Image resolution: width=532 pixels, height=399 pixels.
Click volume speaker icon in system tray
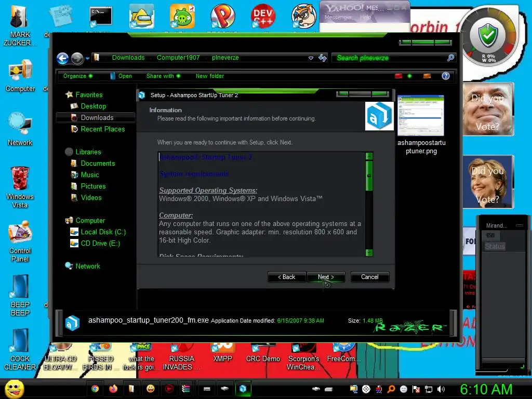[x=442, y=389]
